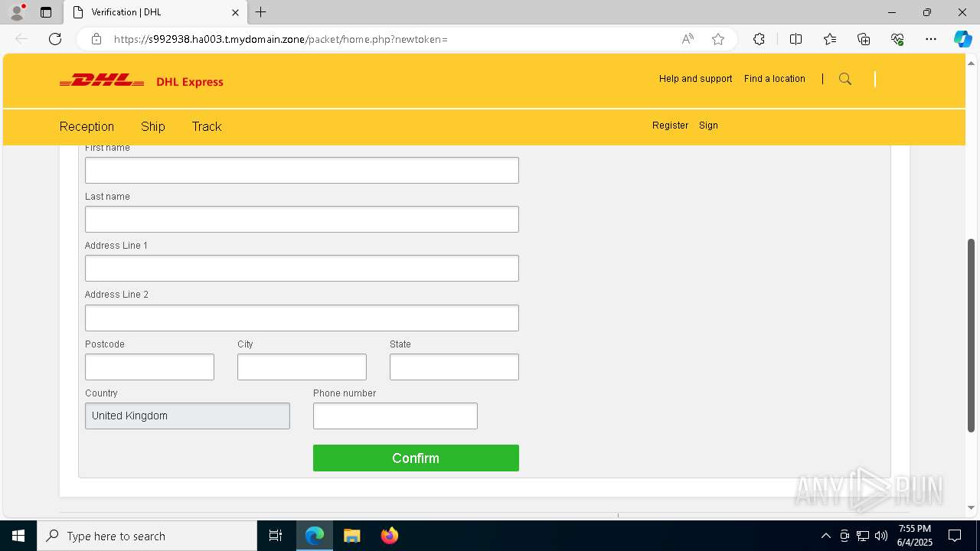
Task: Open Settings and more ellipsis menu
Action: [931, 39]
